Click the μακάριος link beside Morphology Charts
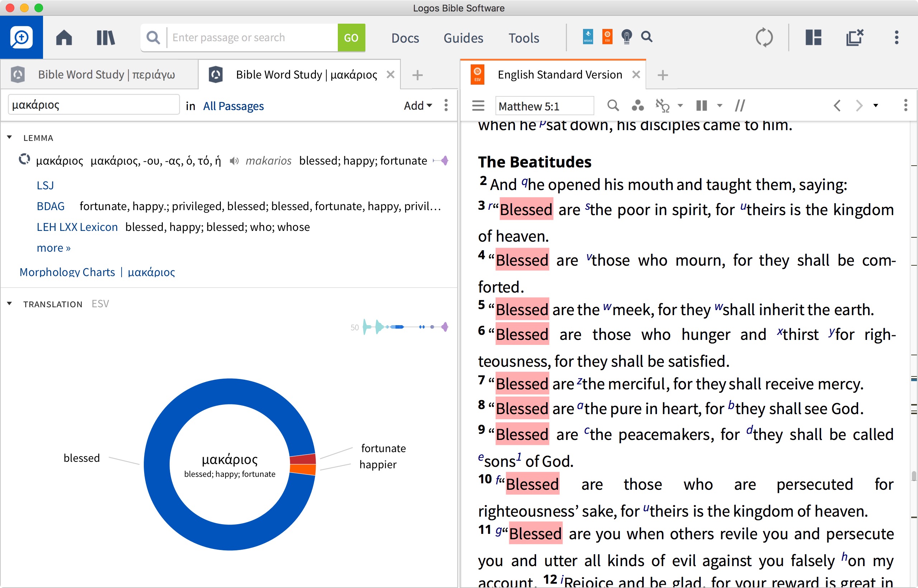The image size is (918, 588). tap(151, 272)
